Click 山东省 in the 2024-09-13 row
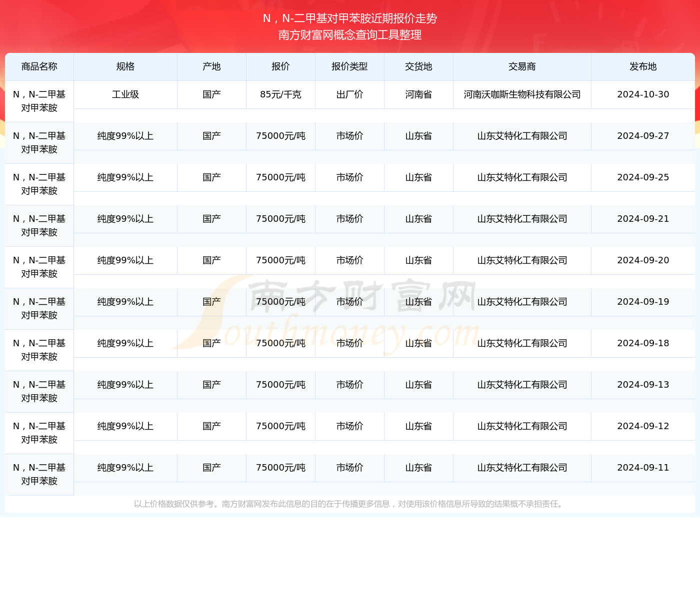Viewport: 700px width, 602px height. 418,385
